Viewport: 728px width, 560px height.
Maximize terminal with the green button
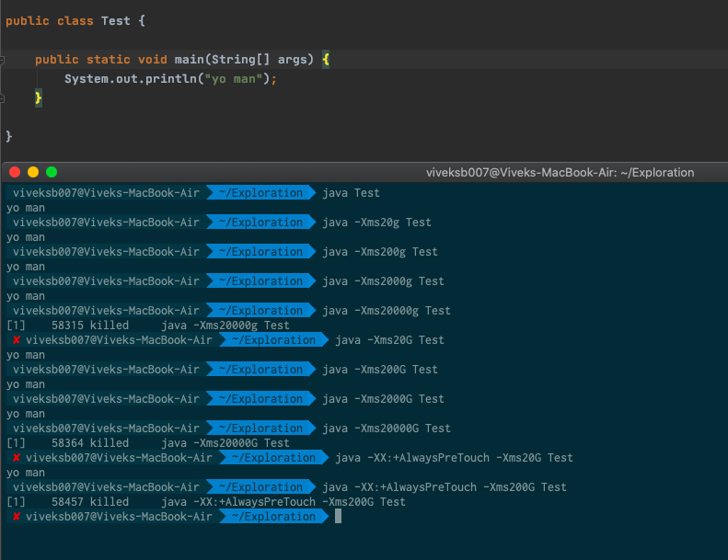point(52,172)
